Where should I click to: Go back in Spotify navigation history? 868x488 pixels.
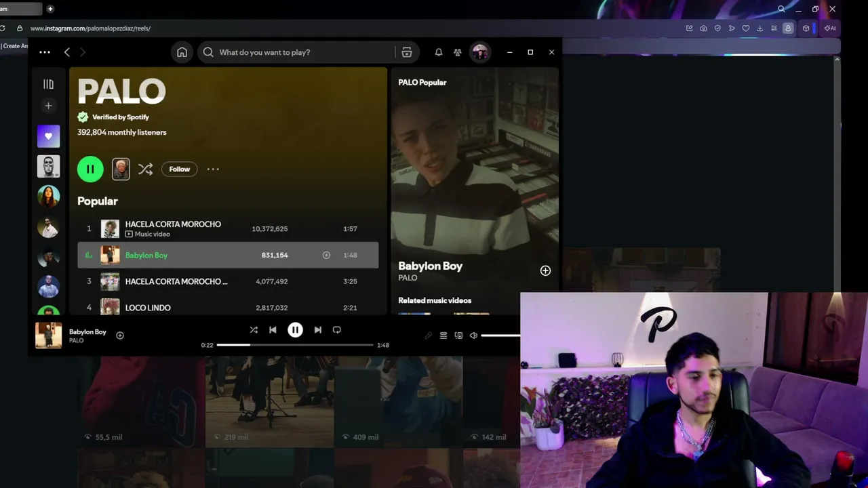pyautogui.click(x=66, y=52)
